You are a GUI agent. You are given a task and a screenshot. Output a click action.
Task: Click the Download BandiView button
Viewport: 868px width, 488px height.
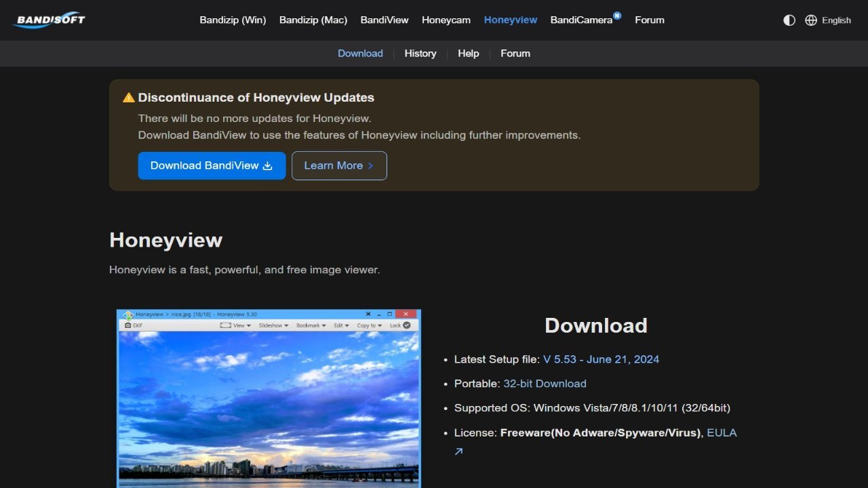(212, 165)
